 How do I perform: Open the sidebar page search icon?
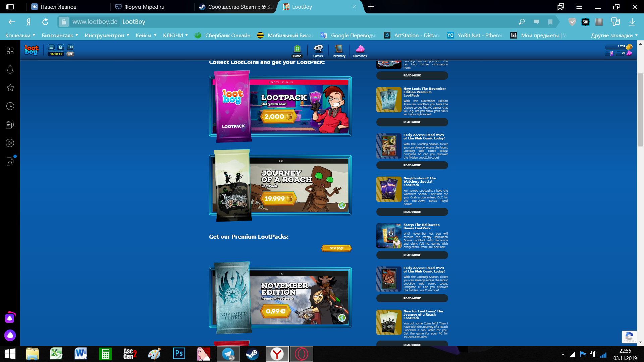click(x=10, y=162)
